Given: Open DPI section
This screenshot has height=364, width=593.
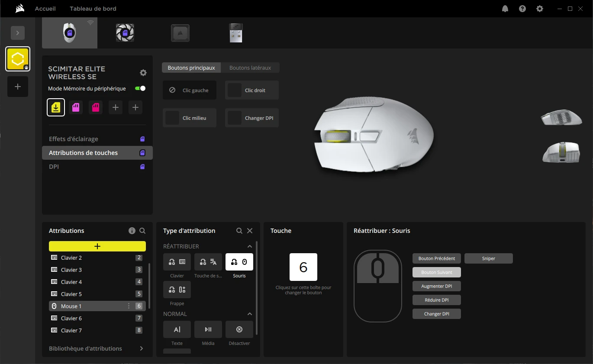Looking at the screenshot, I should pyautogui.click(x=97, y=167).
